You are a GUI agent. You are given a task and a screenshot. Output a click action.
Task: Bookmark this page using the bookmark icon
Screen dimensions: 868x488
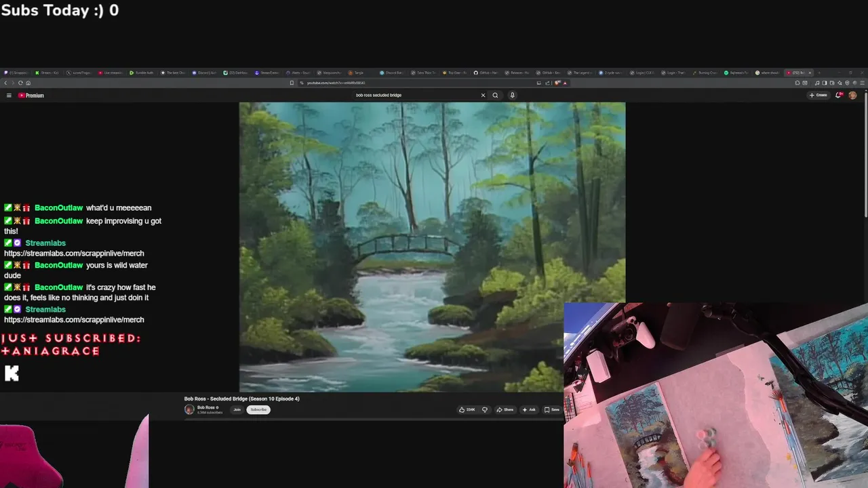[292, 83]
